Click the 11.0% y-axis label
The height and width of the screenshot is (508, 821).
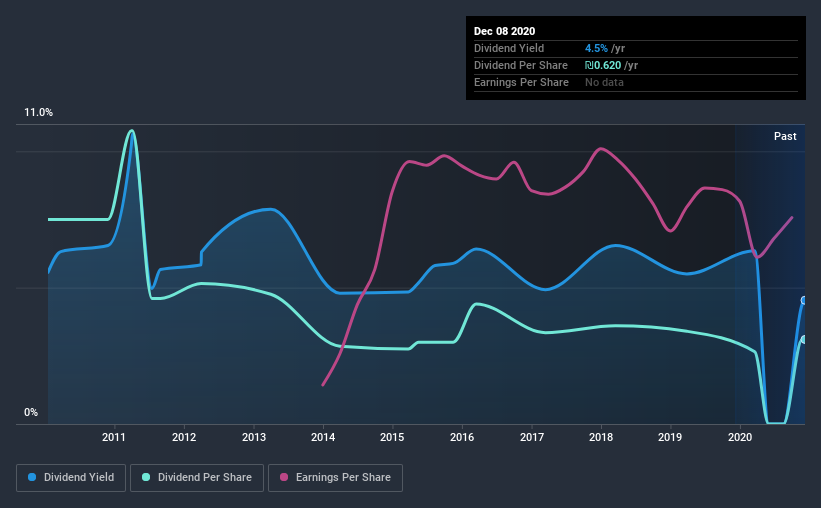click(x=38, y=113)
